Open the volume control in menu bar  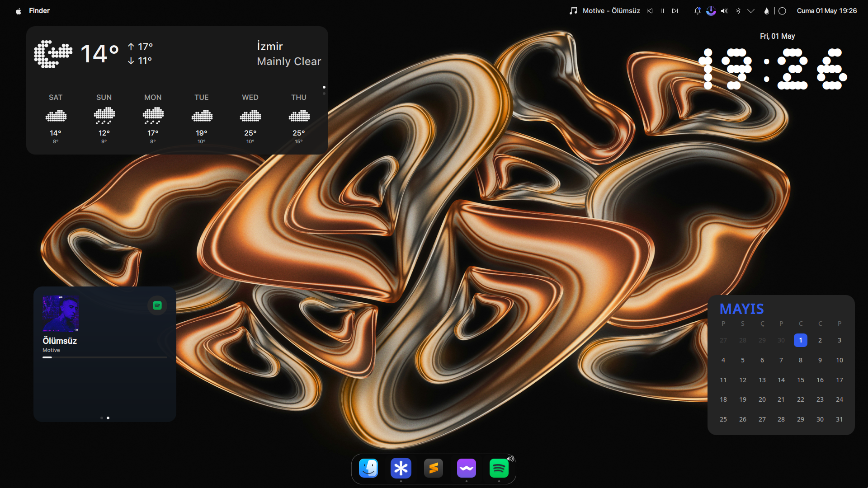click(x=725, y=11)
